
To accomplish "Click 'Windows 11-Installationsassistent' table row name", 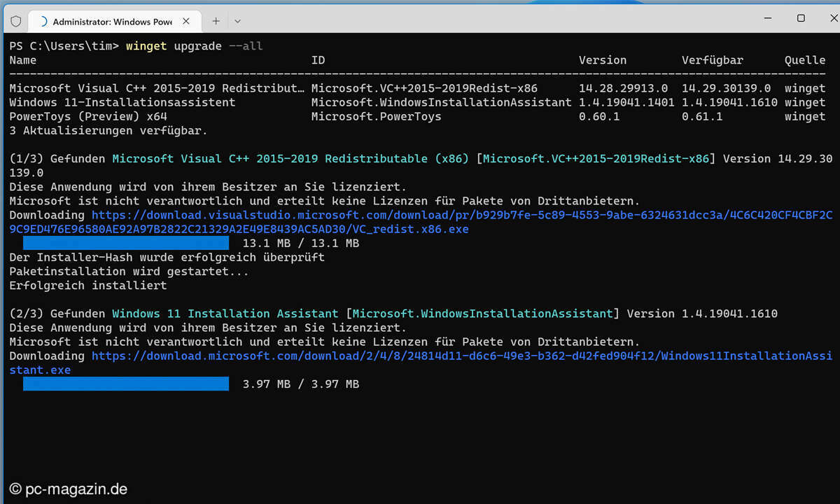I will pos(122,102).
